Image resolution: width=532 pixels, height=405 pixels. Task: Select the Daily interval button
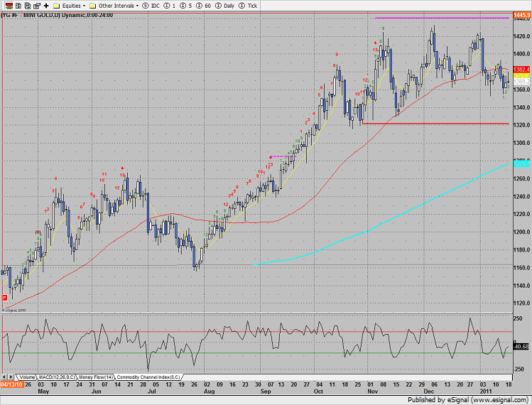tap(232, 5)
